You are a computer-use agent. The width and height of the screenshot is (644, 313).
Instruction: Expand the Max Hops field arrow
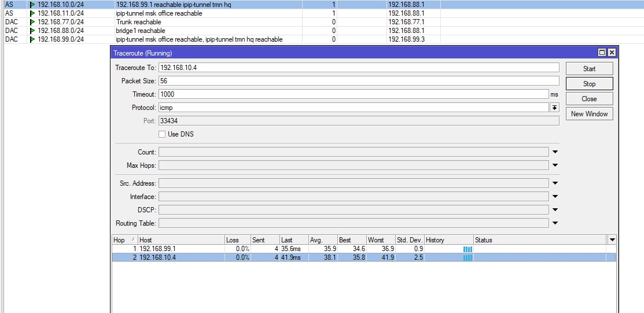tap(555, 165)
